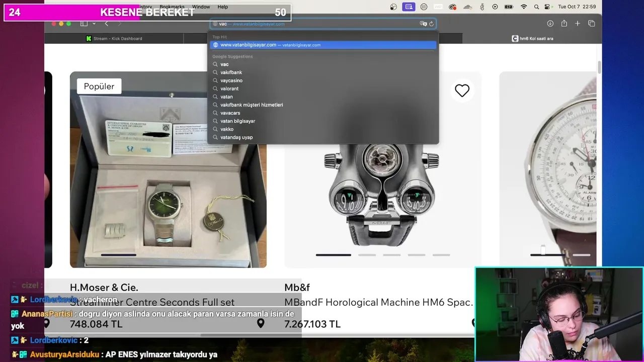The width and height of the screenshot is (644, 362).
Task: Open the H.Moser & Cie. brand title
Action: tap(104, 288)
